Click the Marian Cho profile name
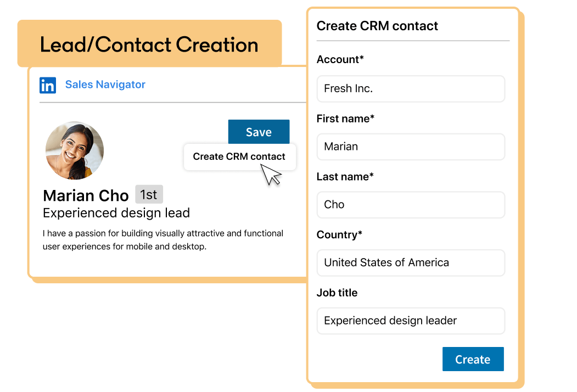 (86, 195)
